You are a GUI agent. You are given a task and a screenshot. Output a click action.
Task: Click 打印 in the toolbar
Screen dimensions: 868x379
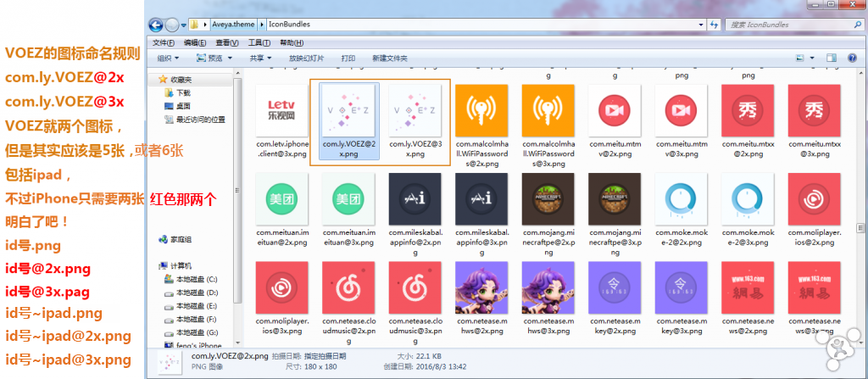tap(348, 59)
